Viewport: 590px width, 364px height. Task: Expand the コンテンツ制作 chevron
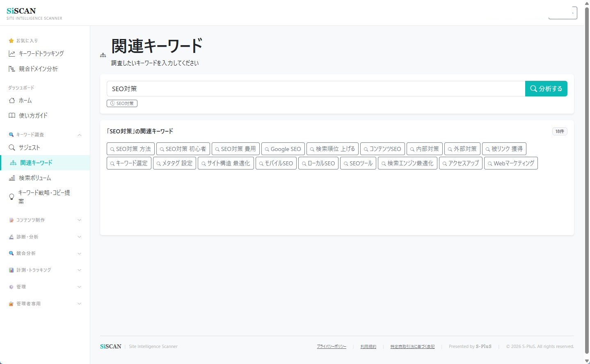[80, 220]
